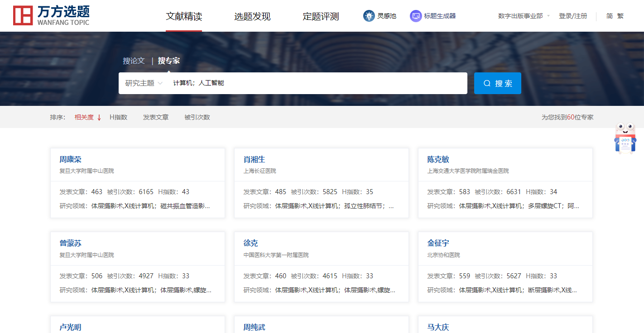
Task: Sort results by 发表文章
Action: click(x=156, y=117)
